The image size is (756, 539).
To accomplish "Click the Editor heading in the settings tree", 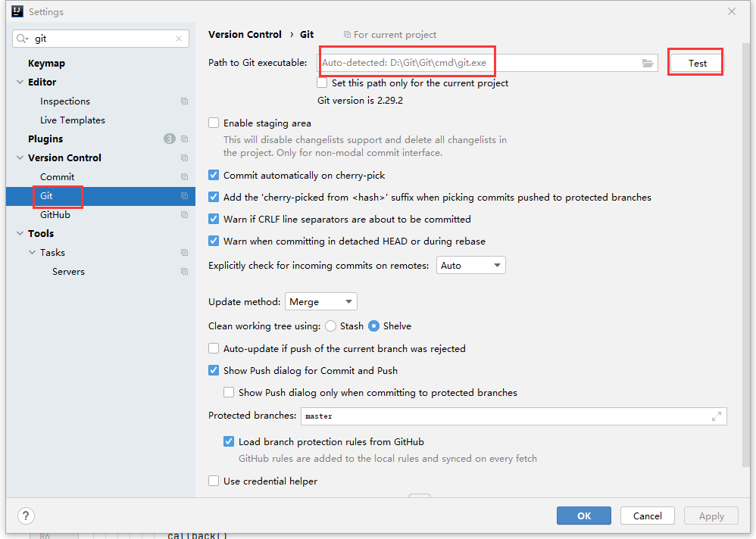I will pyautogui.click(x=42, y=82).
